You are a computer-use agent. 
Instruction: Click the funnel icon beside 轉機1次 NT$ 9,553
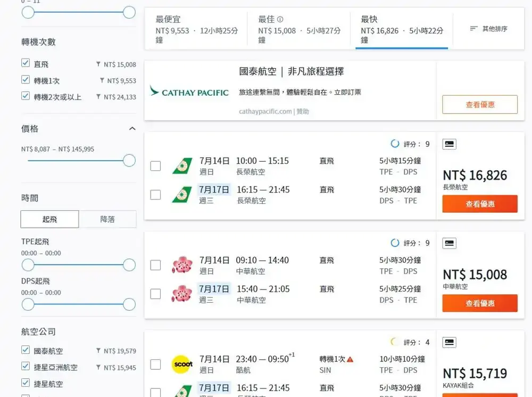pyautogui.click(x=102, y=80)
